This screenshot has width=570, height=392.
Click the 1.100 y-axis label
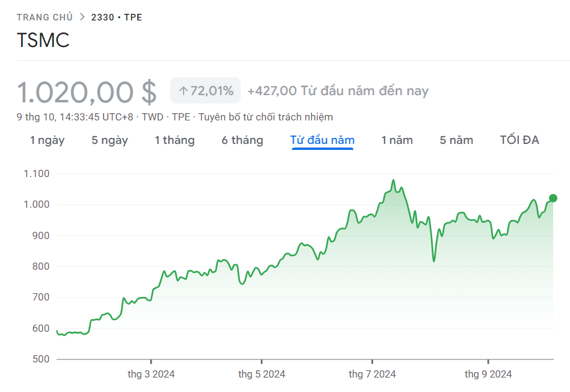(x=37, y=173)
